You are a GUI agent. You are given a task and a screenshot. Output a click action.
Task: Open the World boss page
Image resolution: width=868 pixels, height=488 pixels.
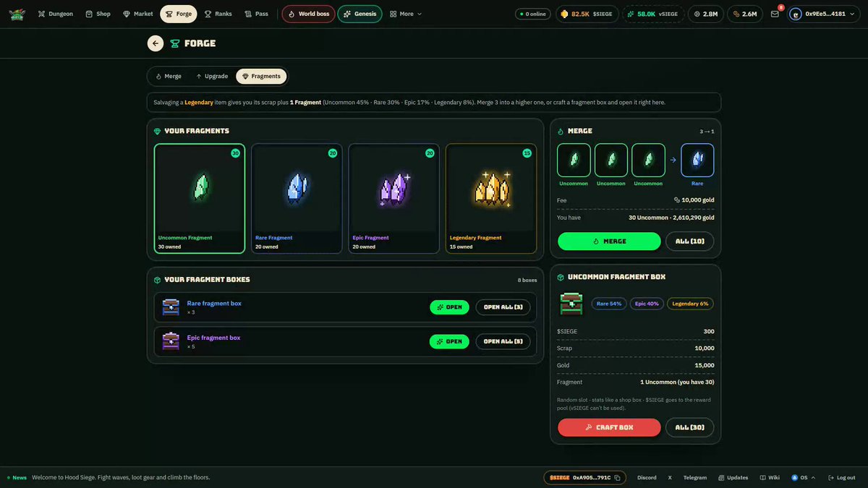tap(308, 14)
